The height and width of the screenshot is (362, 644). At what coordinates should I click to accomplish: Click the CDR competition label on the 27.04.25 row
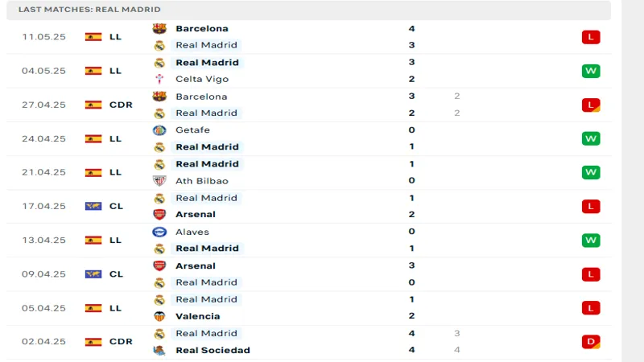coord(121,105)
